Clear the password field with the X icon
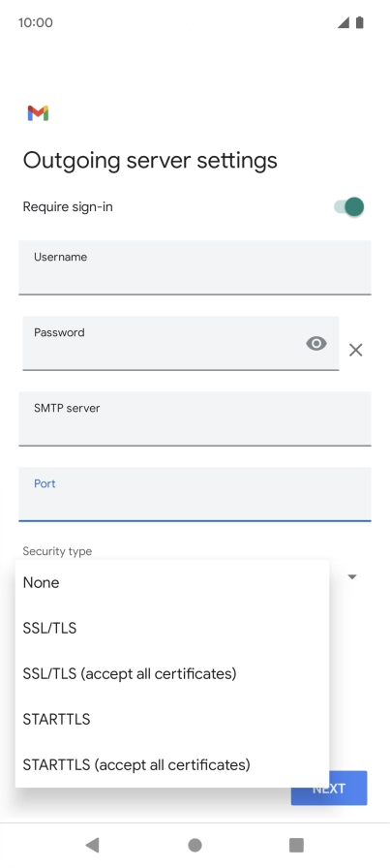The image size is (390, 868). click(x=356, y=350)
